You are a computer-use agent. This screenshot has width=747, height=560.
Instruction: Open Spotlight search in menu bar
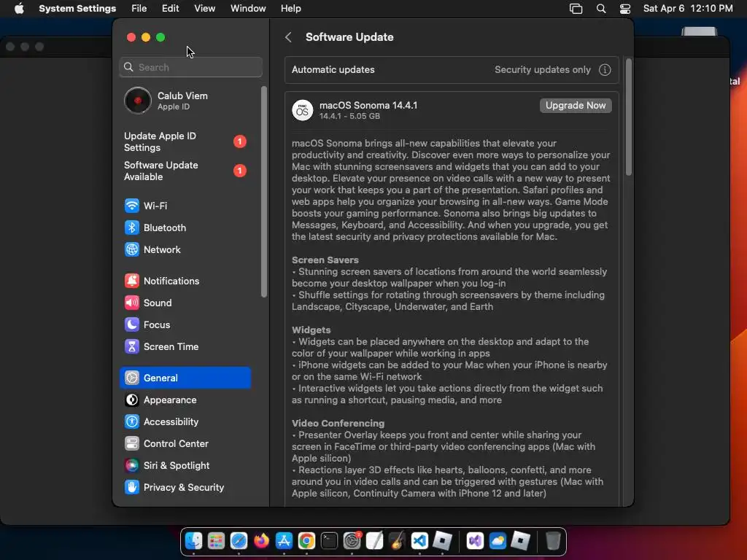(601, 9)
